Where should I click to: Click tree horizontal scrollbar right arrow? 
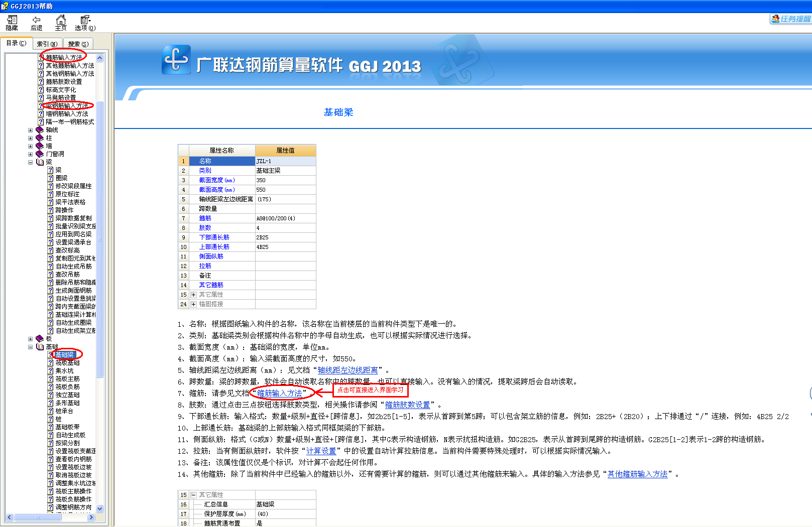click(x=91, y=517)
